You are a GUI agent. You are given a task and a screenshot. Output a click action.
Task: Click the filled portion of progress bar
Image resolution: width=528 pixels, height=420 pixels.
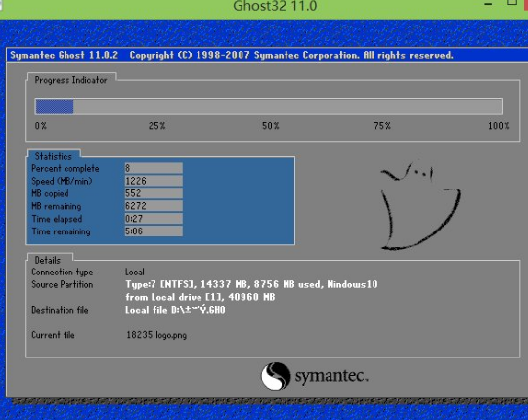(x=55, y=106)
